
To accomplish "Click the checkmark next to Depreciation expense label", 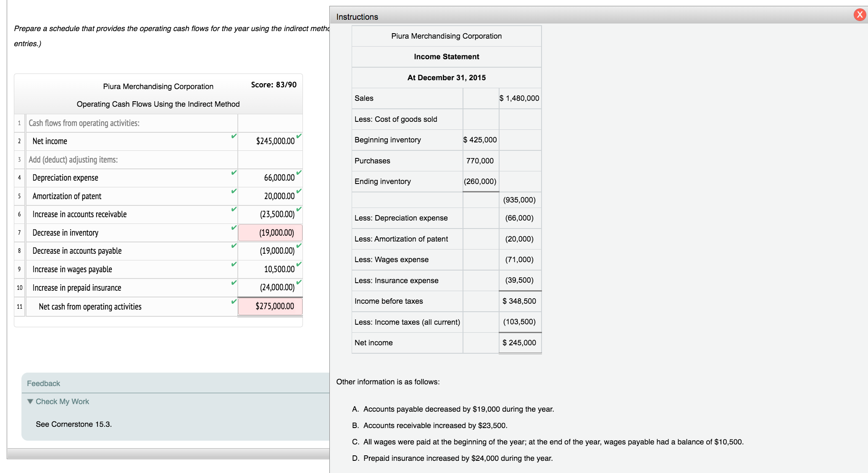I will point(233,172).
